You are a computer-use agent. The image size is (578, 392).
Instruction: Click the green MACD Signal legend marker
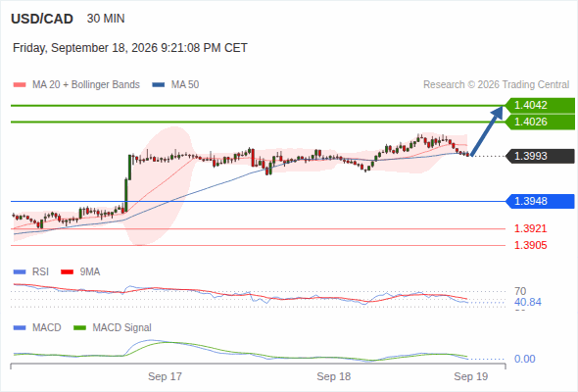(x=79, y=328)
